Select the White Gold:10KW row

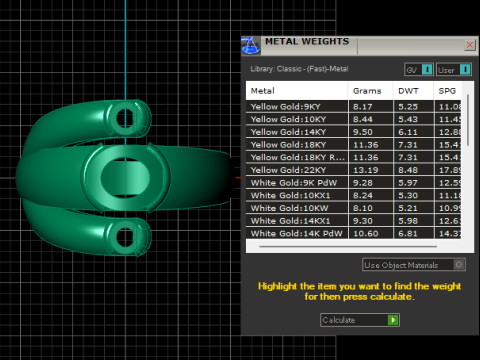[x=354, y=208]
